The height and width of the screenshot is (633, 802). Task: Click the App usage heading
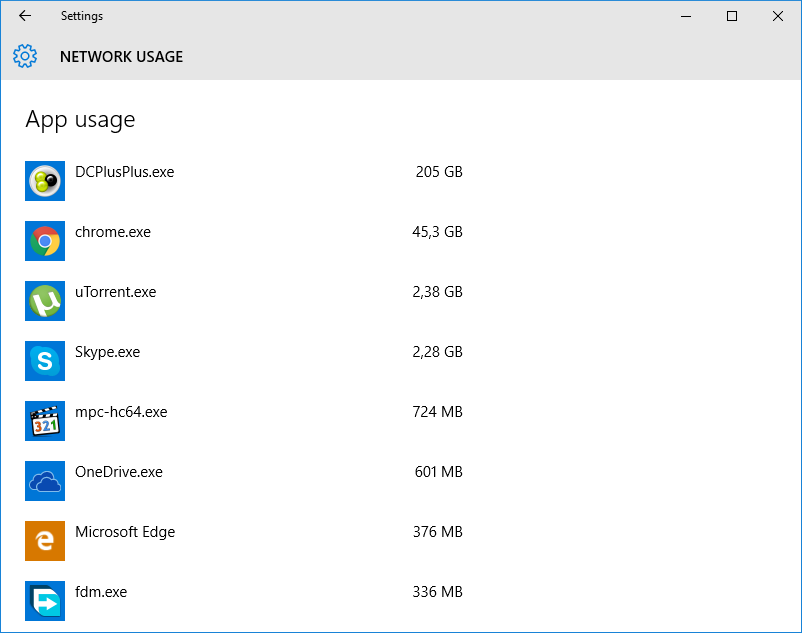point(80,120)
